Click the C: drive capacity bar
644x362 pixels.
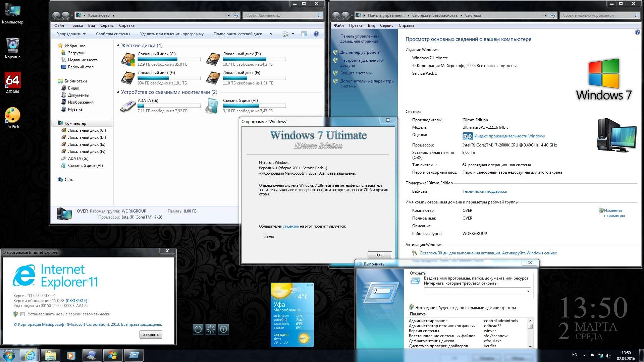click(169, 59)
